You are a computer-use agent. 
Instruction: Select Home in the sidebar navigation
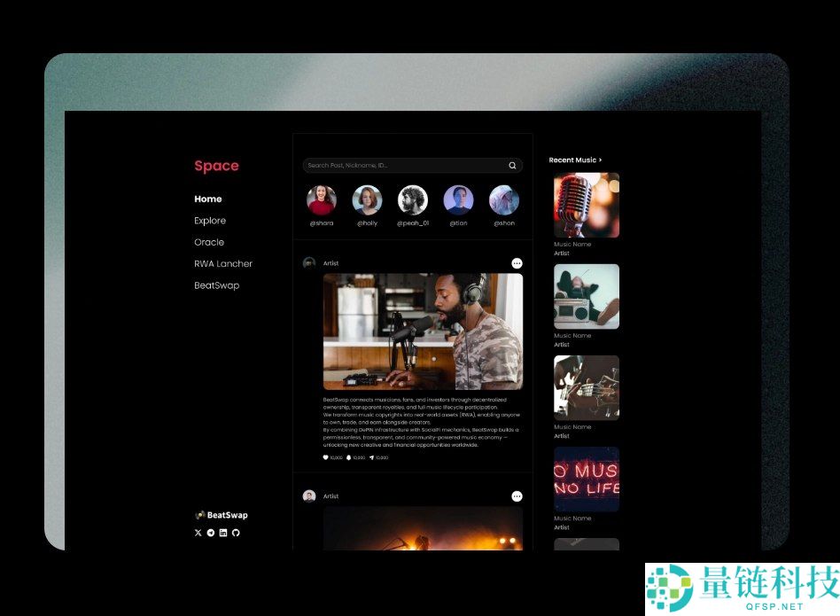click(208, 199)
